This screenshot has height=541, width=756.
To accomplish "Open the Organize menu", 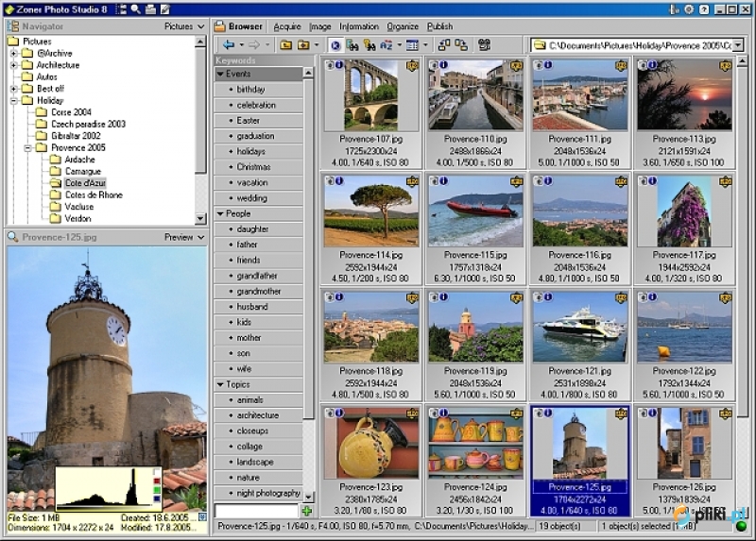I will [x=403, y=26].
